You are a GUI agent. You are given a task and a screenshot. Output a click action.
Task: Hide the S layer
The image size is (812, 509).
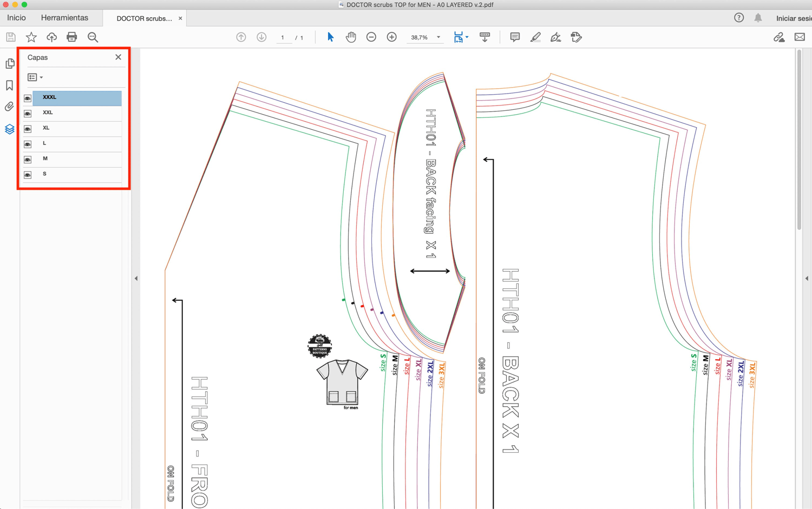[x=28, y=175]
